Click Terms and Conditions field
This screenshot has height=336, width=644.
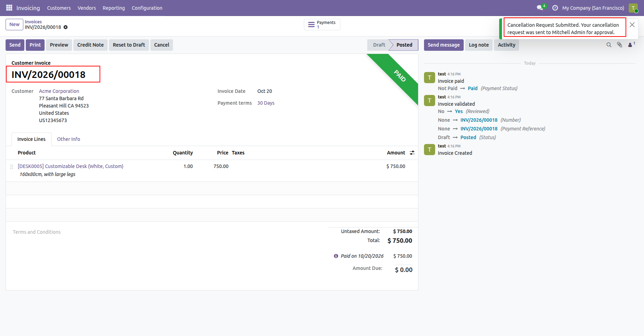click(x=37, y=232)
